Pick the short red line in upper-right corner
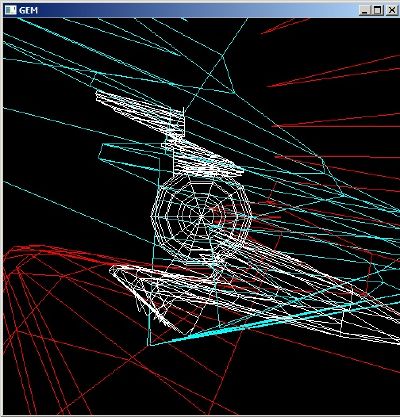 coord(284,26)
